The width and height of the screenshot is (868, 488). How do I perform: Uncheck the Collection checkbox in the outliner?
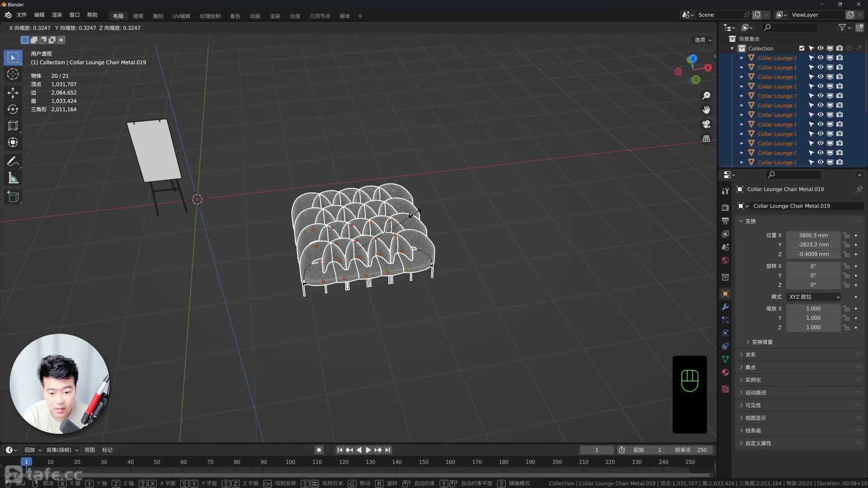(802, 48)
